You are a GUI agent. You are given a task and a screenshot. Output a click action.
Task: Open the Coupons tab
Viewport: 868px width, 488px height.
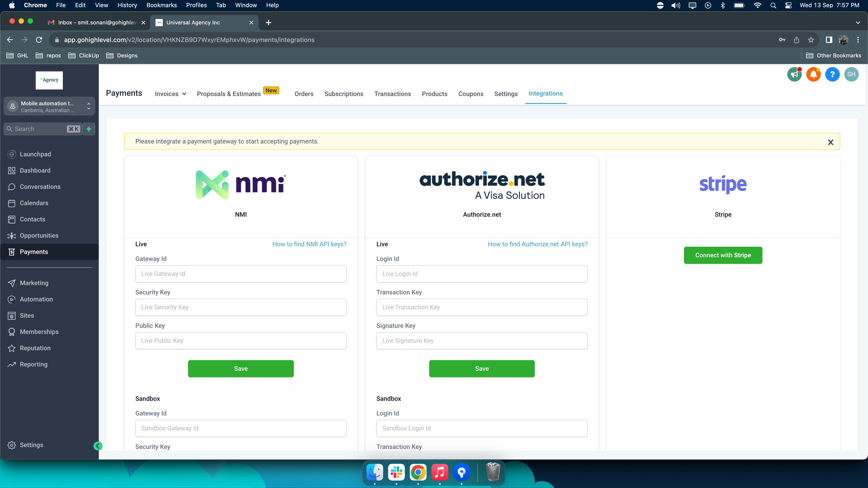(x=470, y=94)
